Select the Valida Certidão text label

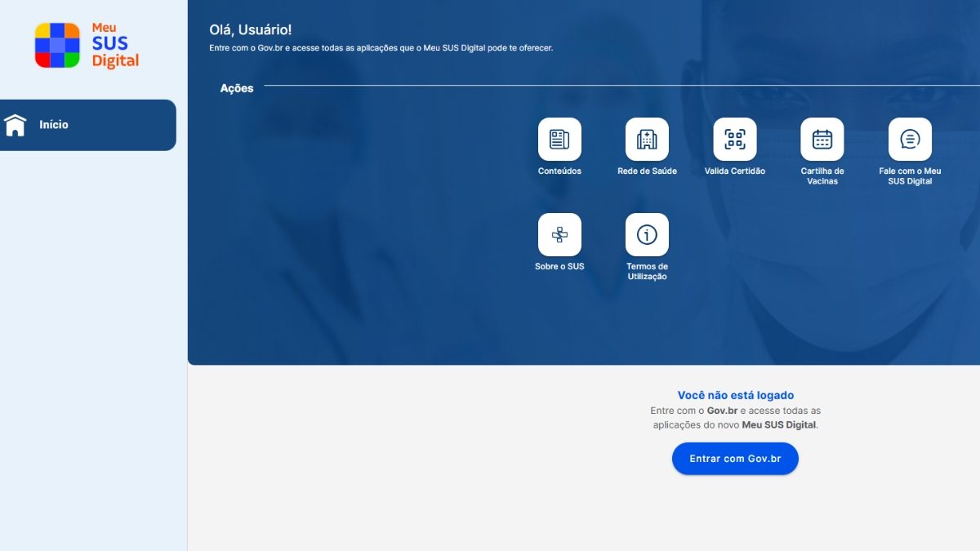[735, 171]
